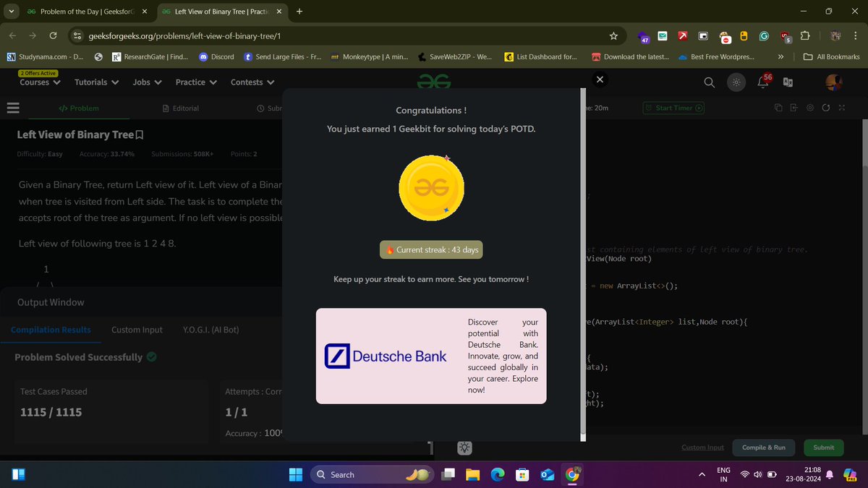Switch to the Problem tab
The width and height of the screenshot is (868, 488).
pyautogui.click(x=79, y=108)
